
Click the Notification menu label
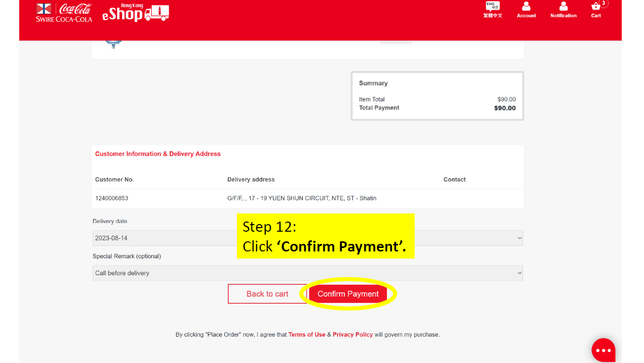pos(563,16)
